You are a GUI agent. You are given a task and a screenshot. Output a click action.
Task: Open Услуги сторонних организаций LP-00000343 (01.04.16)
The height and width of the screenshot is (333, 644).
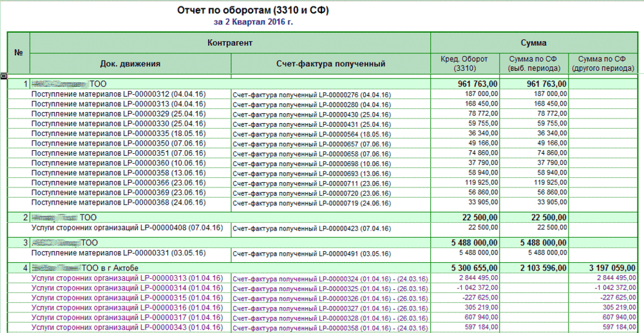pos(128,327)
